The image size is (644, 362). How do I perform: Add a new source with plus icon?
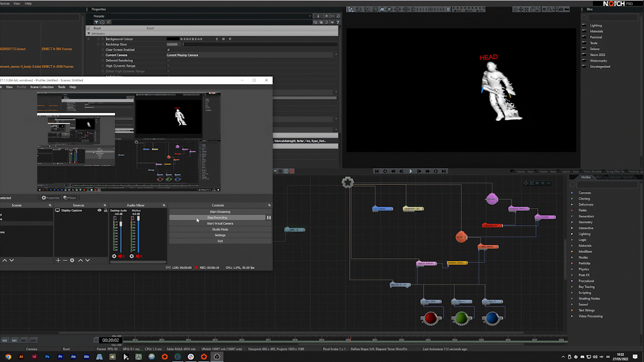point(58,260)
